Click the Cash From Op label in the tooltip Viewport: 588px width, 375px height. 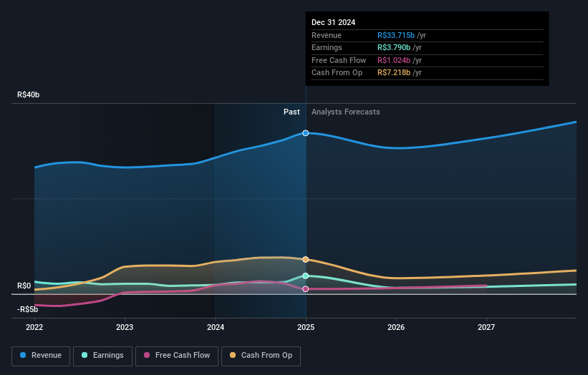coord(337,73)
